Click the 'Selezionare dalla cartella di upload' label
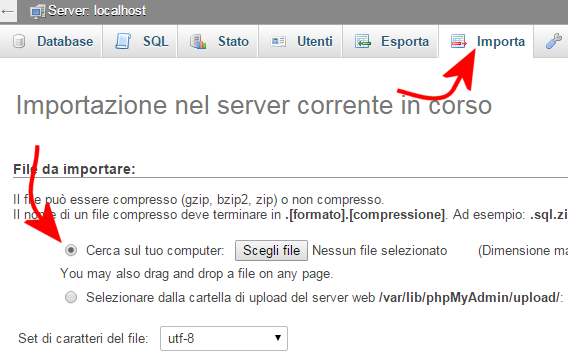This screenshot has width=568, height=364. tap(230, 297)
